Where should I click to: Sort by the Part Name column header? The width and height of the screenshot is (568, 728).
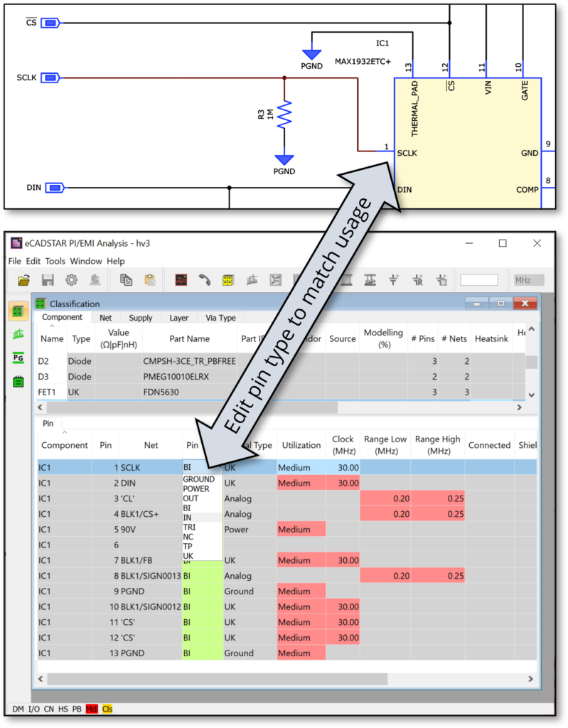(x=189, y=338)
